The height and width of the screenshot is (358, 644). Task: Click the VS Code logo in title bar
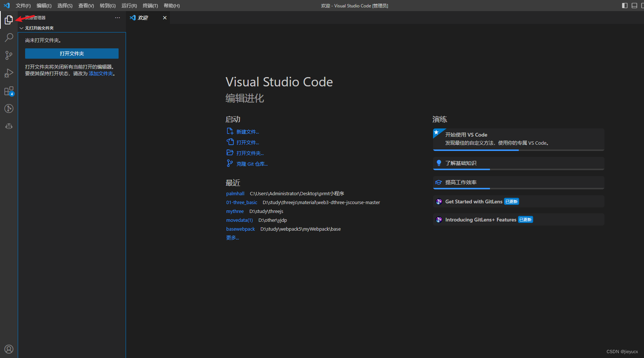[x=7, y=6]
